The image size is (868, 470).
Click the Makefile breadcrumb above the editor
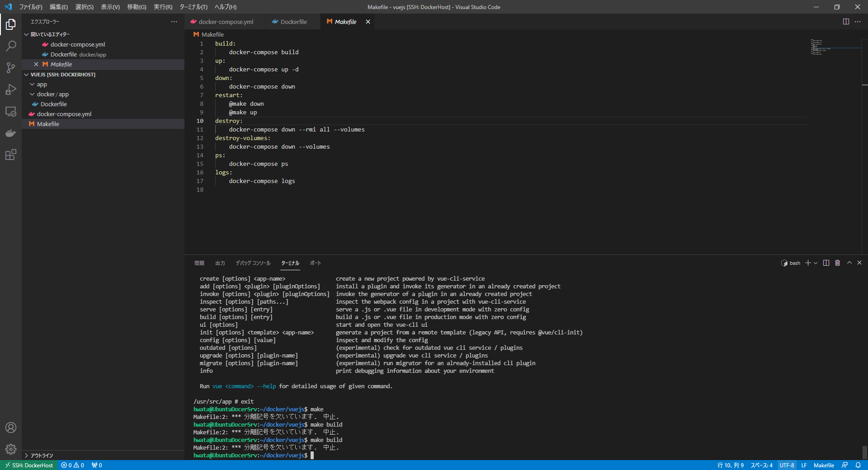coord(208,34)
